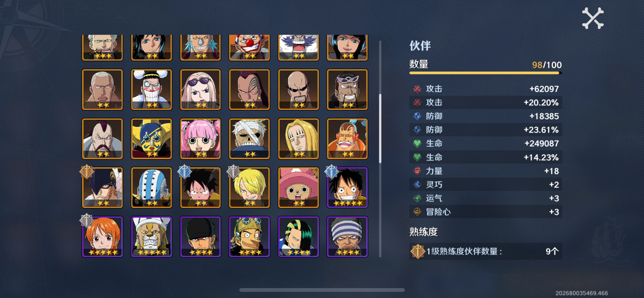Click the green luck star icon
Screen dimensions: 644x298
point(417,198)
